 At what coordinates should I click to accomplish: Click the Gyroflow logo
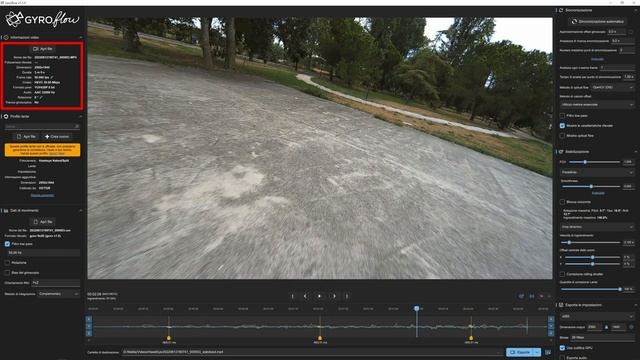click(x=42, y=19)
